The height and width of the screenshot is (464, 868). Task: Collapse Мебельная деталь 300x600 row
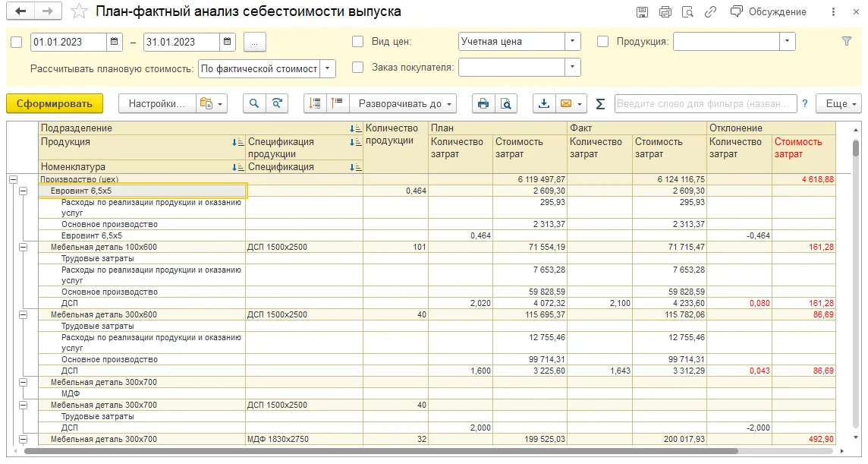(24, 315)
